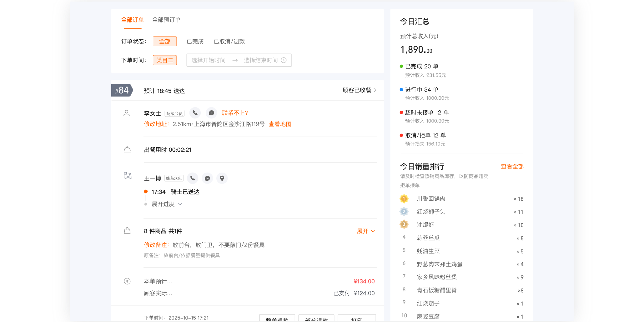Switch to 全部预订单 tab
The image size is (644, 322).
[166, 20]
